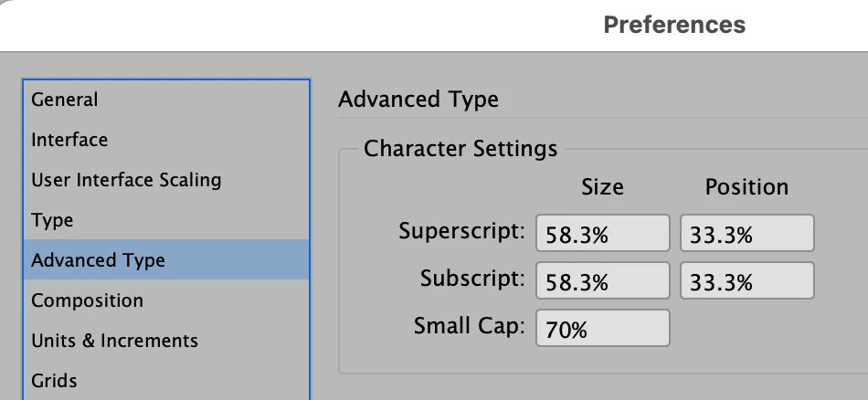Viewport: 868px width, 400px height.
Task: Focus the Subscript Position input field
Action: click(x=746, y=280)
